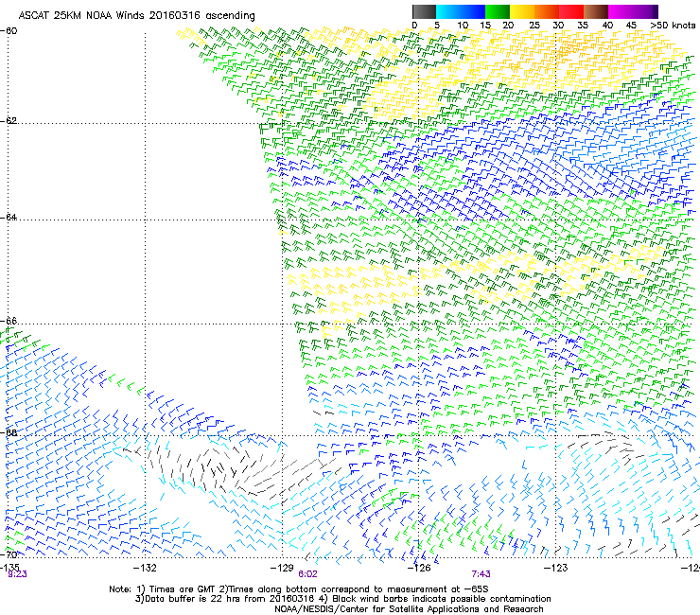This screenshot has height=615, width=700.
Task: Click the gray 0-5 knots legend segment
Action: [424, 11]
